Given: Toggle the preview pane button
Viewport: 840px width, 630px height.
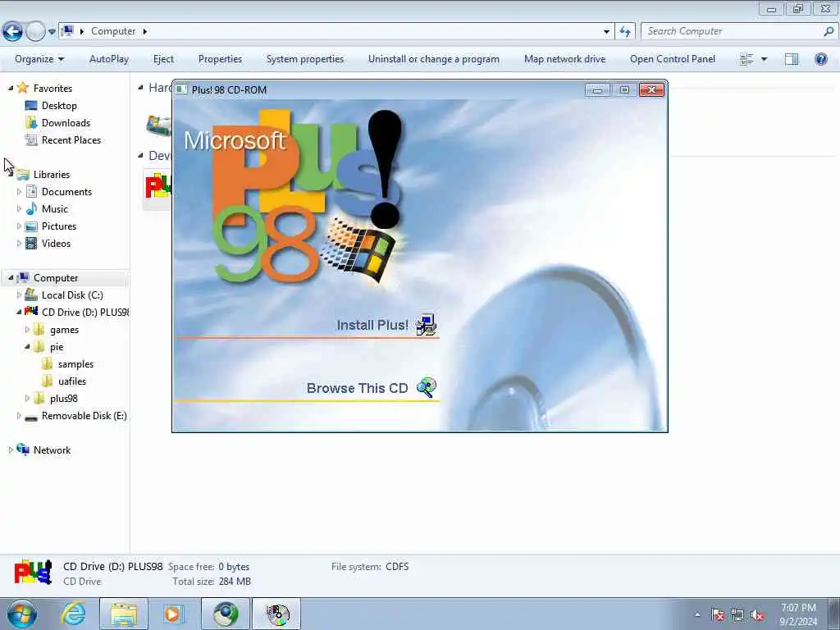Looking at the screenshot, I should 792,59.
